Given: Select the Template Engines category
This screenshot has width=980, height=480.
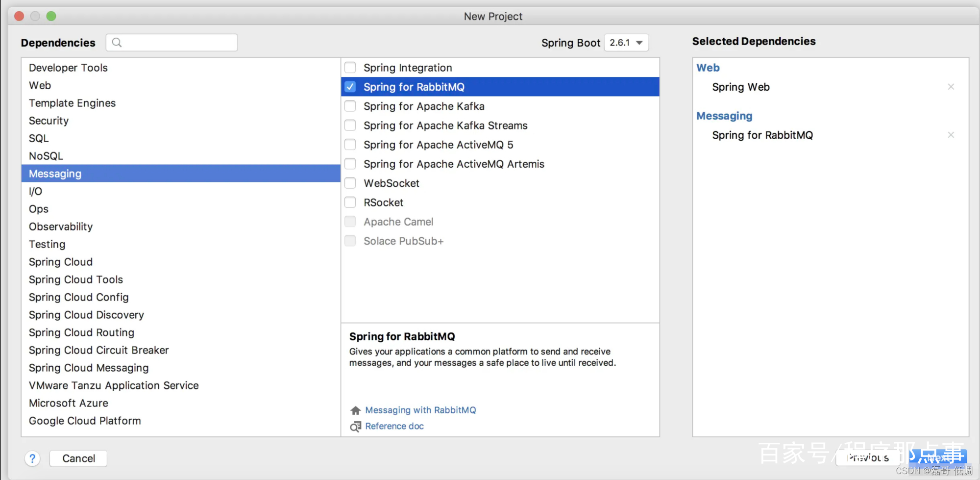Looking at the screenshot, I should click(181, 103).
